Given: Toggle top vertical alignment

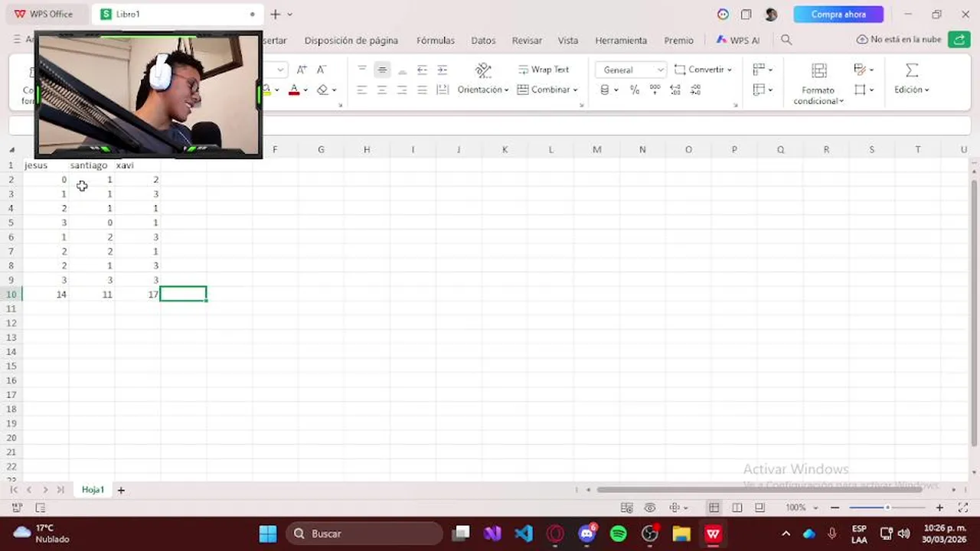Looking at the screenshot, I should pyautogui.click(x=362, y=70).
